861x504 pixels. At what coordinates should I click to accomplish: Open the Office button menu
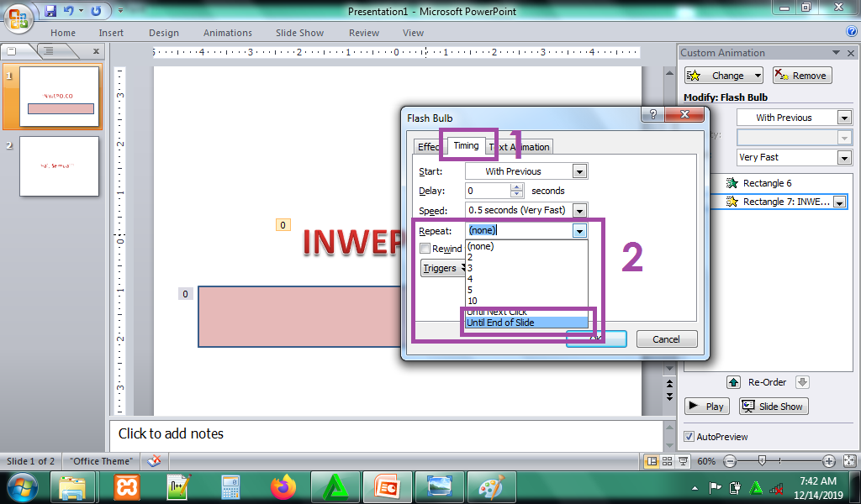pyautogui.click(x=18, y=18)
